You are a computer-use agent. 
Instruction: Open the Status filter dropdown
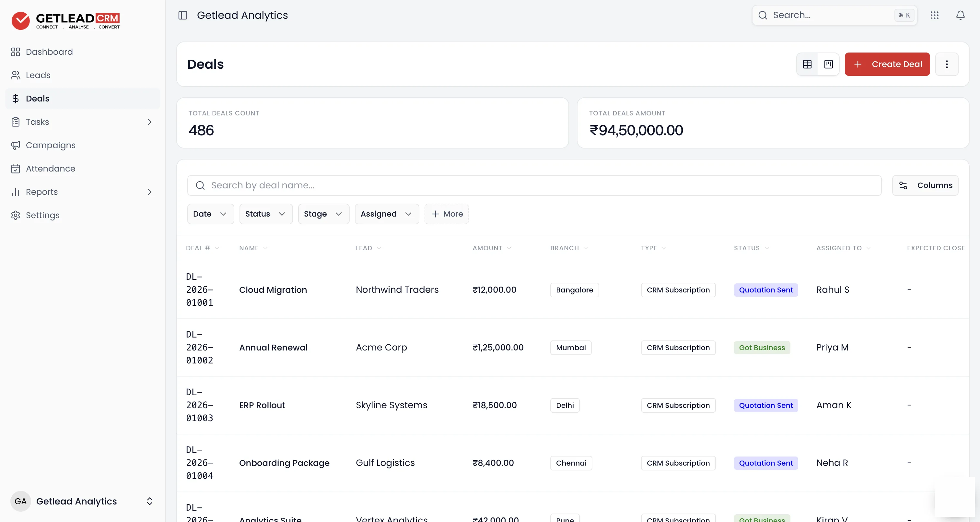tap(266, 214)
